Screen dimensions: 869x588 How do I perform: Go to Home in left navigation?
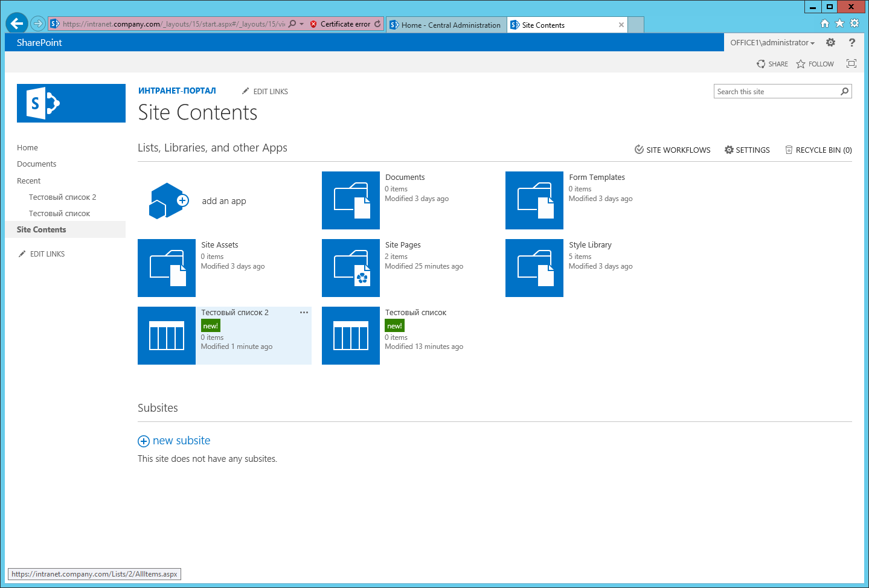tap(27, 147)
